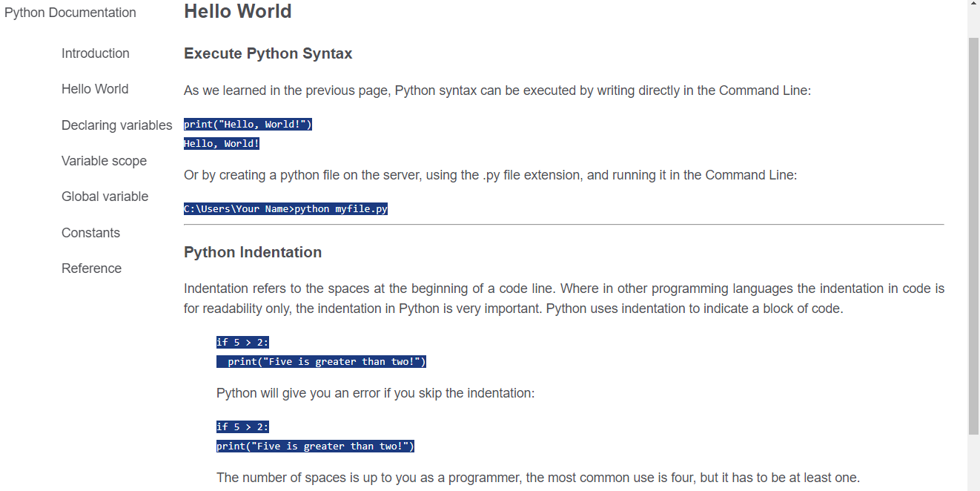980x491 pixels.
Task: Click the "Hello, World!" output line
Action: 222,144
